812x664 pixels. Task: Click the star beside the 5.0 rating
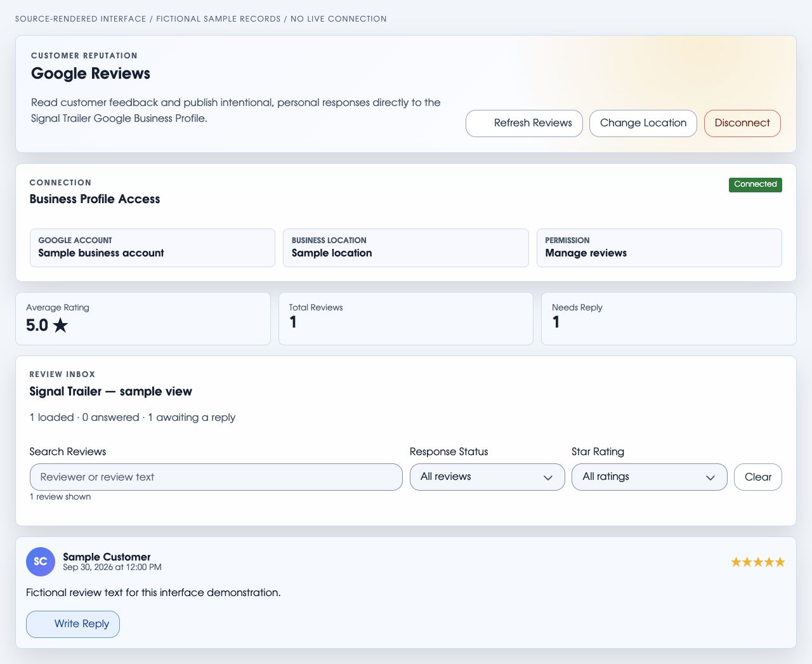coord(60,326)
